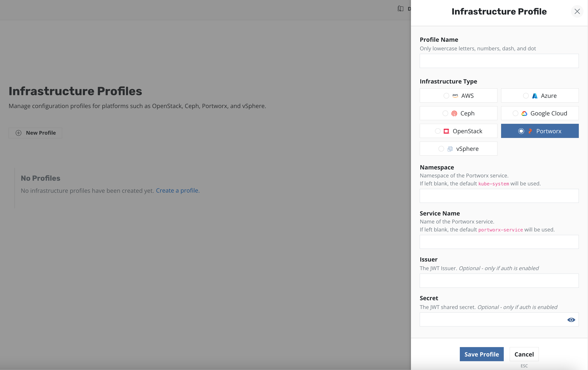Close the Infrastructure Profile panel

[x=577, y=11]
